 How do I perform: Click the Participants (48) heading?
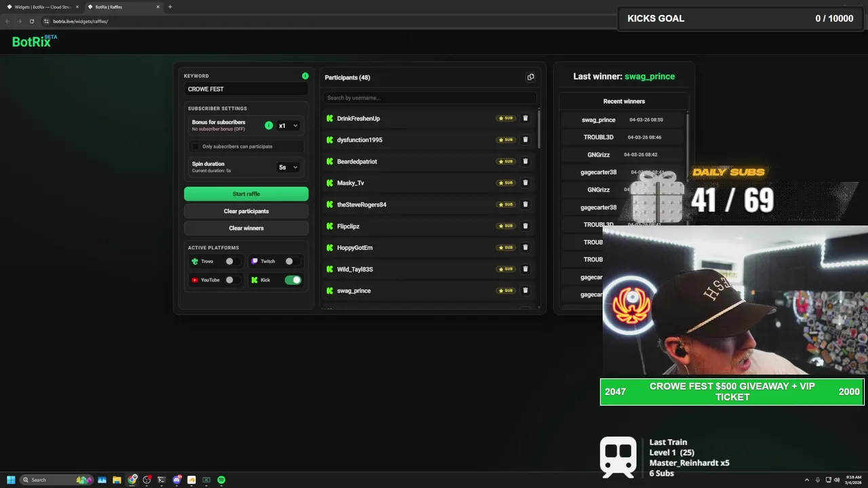347,77
